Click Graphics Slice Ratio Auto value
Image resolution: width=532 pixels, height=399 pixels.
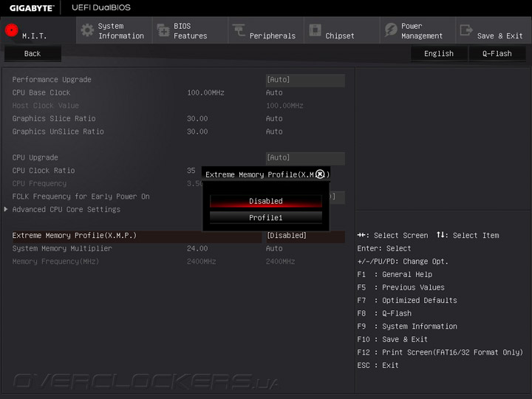[274, 118]
